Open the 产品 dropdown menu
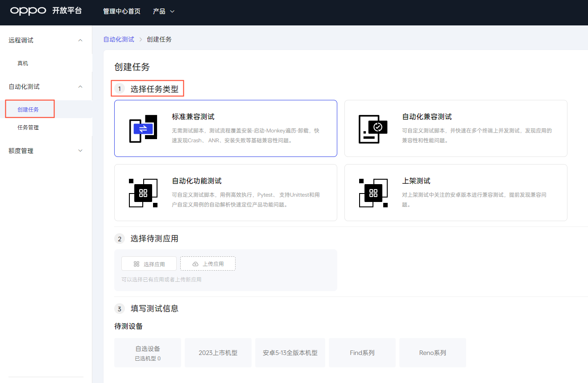The image size is (588, 383). click(x=163, y=11)
